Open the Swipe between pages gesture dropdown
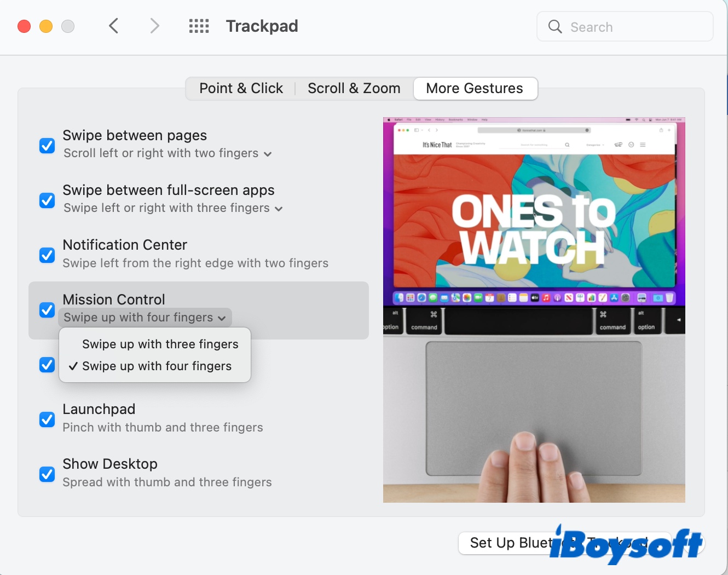Viewport: 728px width, 575px height. [268, 154]
